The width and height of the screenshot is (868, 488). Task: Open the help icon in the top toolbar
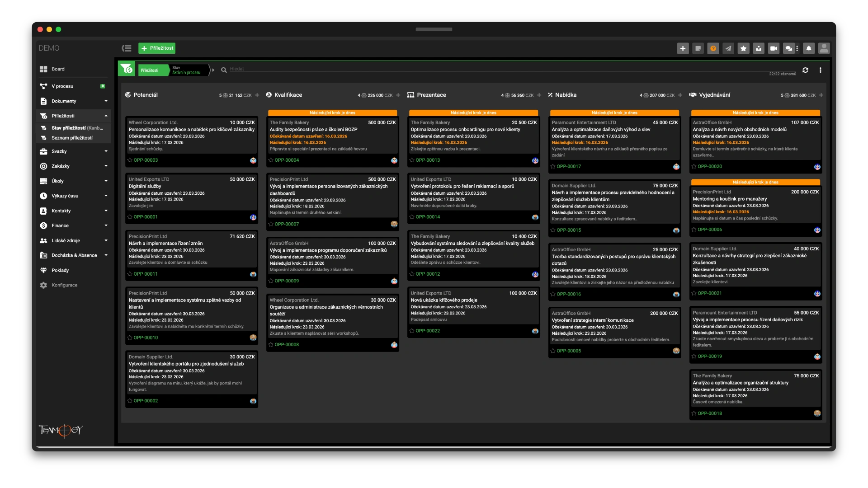click(x=713, y=48)
